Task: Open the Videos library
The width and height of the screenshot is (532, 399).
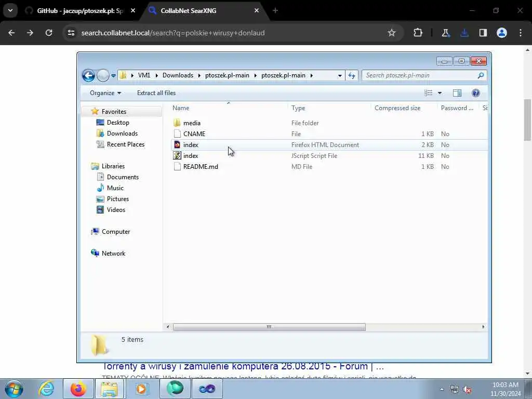Action: coord(116,210)
